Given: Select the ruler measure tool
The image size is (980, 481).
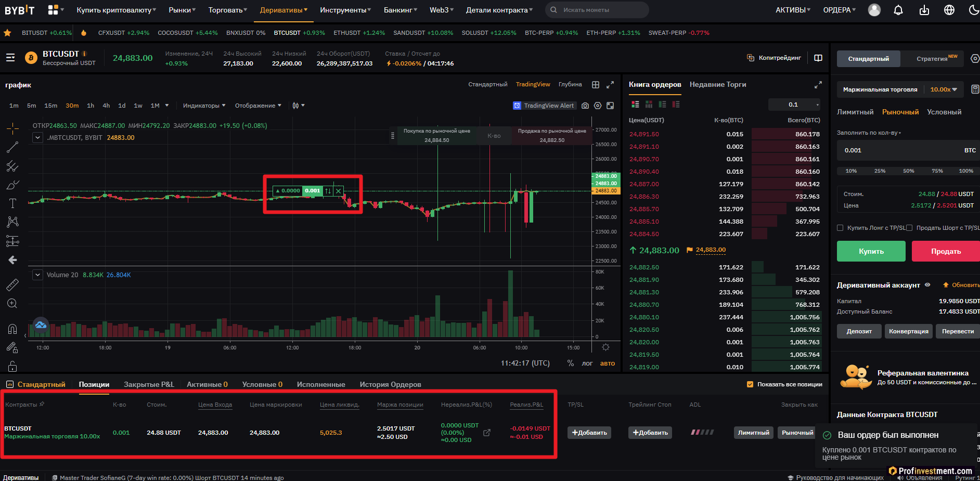Looking at the screenshot, I should click(x=12, y=284).
